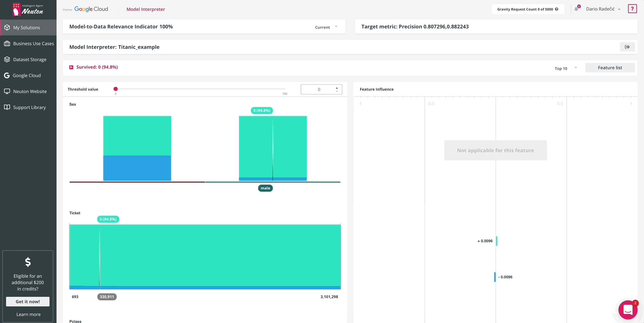Follow the Learn more link
This screenshot has height=323, width=644.
pyautogui.click(x=28, y=314)
